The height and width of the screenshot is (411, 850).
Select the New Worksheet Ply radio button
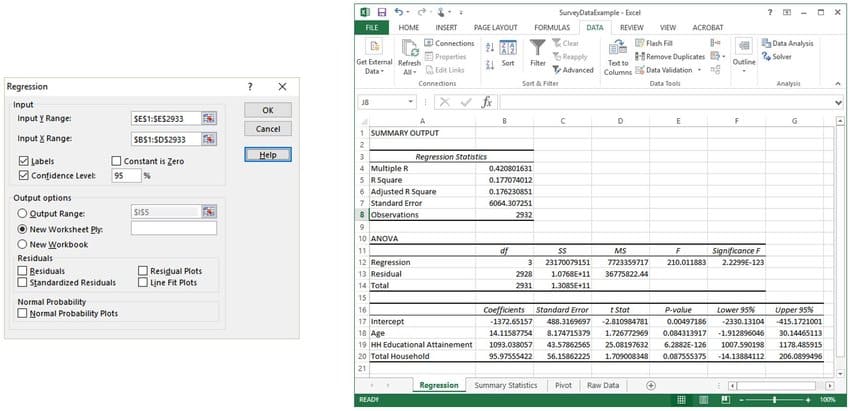click(23, 229)
